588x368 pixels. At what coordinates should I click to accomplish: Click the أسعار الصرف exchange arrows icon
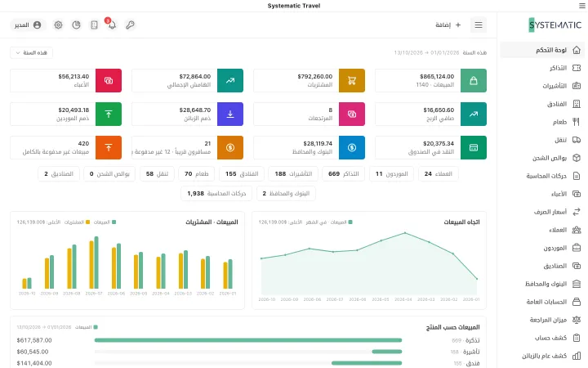[x=577, y=212]
